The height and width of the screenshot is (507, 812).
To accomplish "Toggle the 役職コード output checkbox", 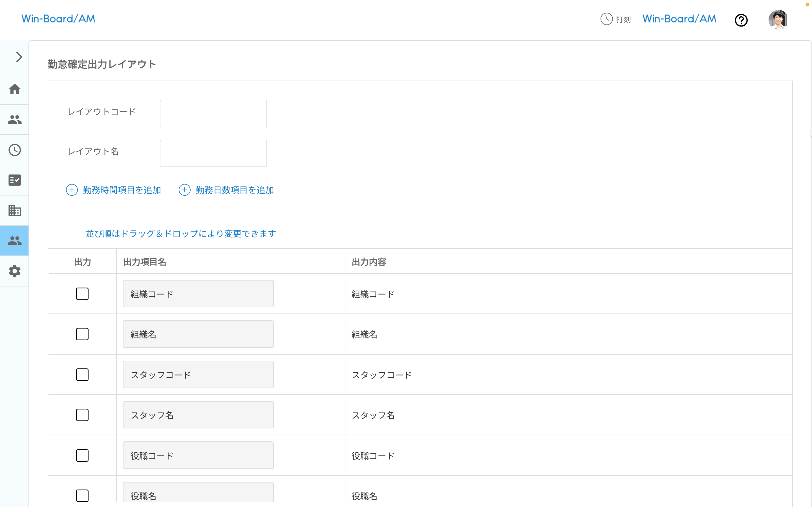I will point(82,455).
